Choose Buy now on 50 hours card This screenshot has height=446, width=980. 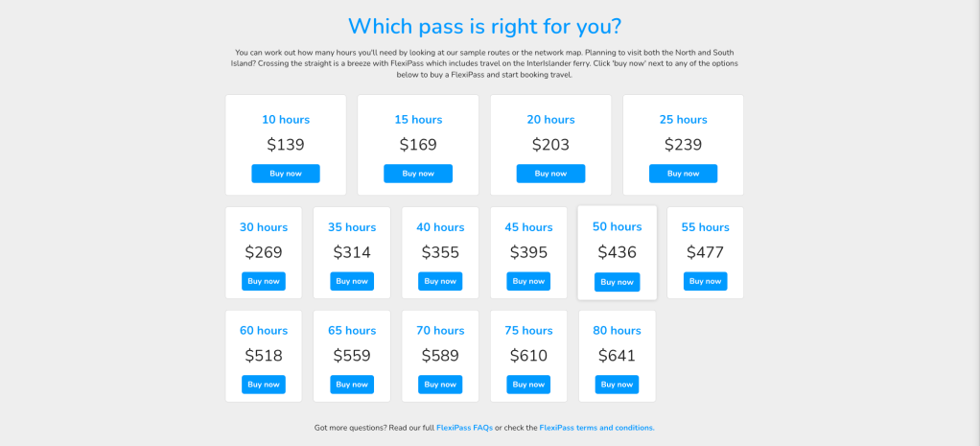(x=617, y=282)
